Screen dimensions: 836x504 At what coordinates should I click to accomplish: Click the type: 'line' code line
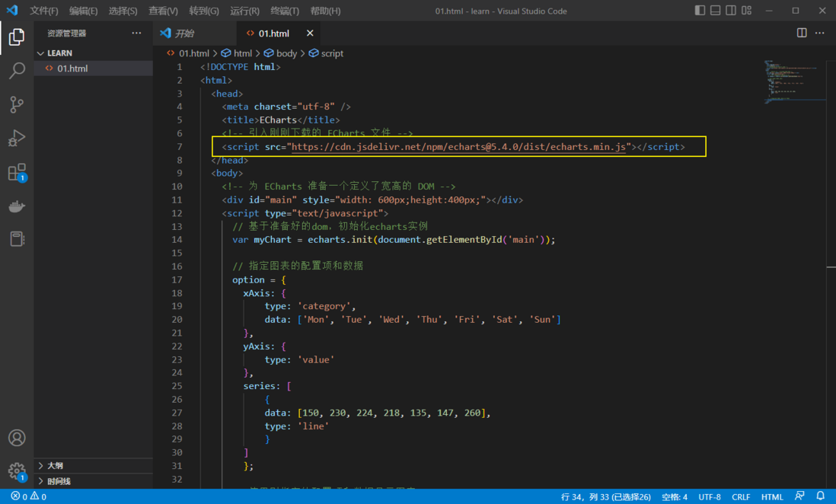(x=296, y=426)
